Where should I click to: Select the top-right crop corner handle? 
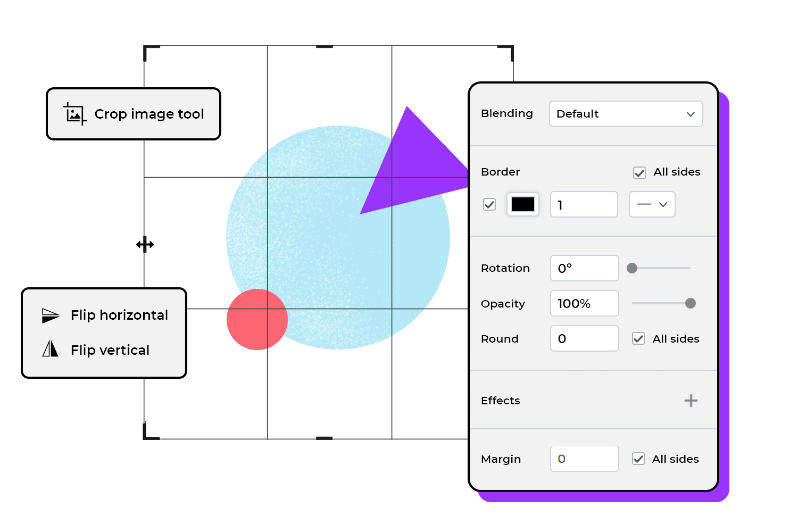tap(505, 53)
